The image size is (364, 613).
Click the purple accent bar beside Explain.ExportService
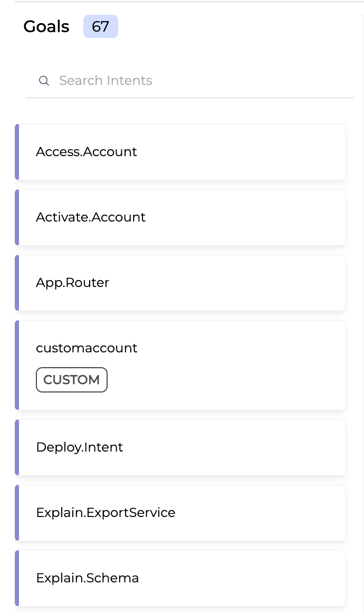tap(17, 513)
